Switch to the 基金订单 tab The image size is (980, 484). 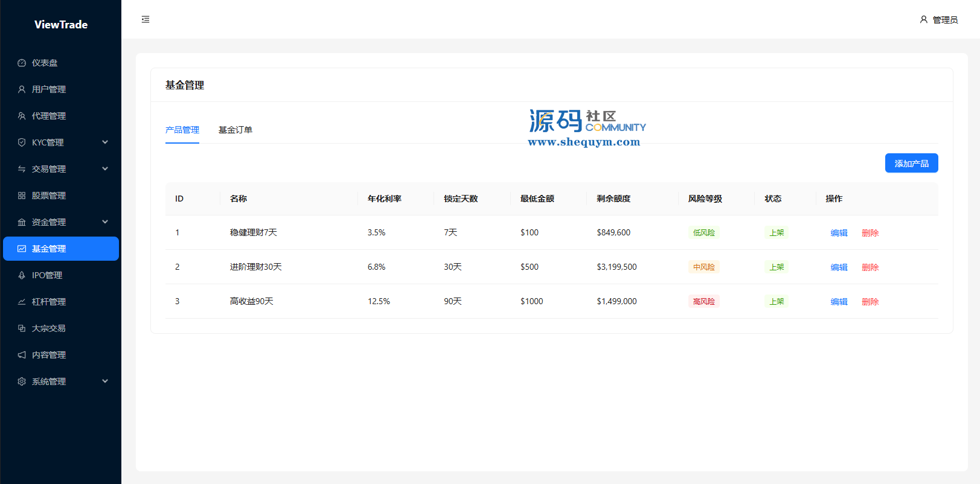pyautogui.click(x=235, y=130)
